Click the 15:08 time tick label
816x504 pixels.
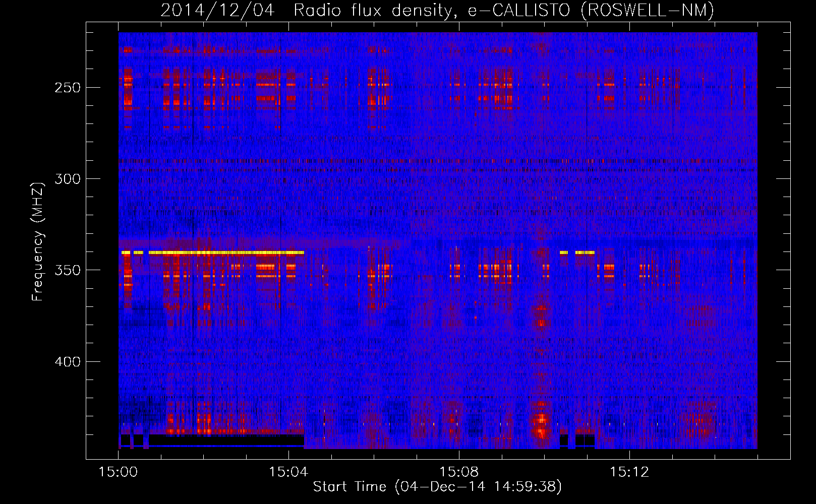tap(459, 472)
